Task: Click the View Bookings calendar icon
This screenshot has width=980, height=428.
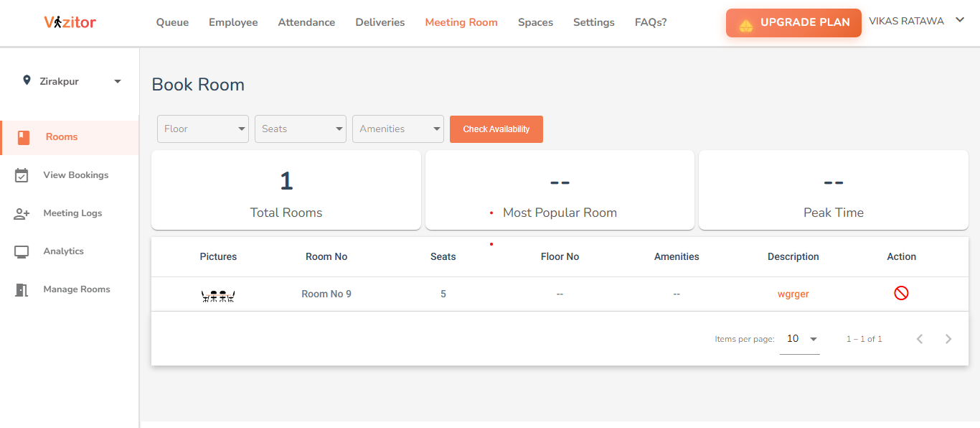Action: [22, 175]
